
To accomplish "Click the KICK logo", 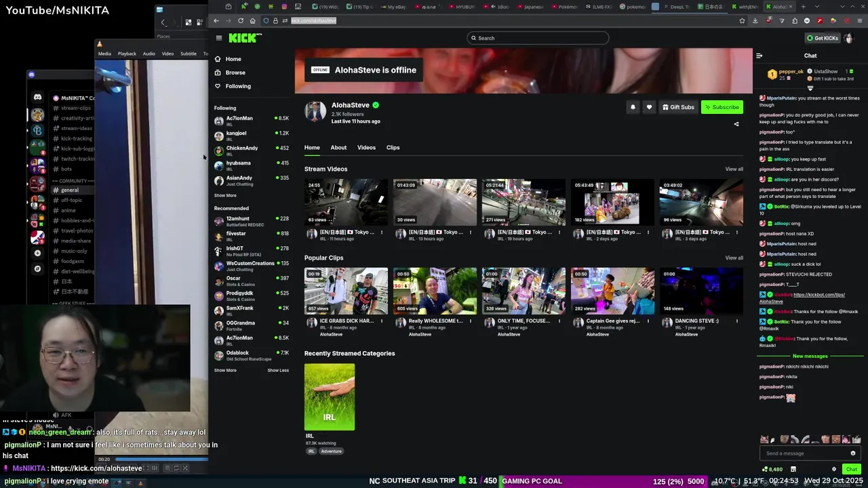I will click(245, 38).
